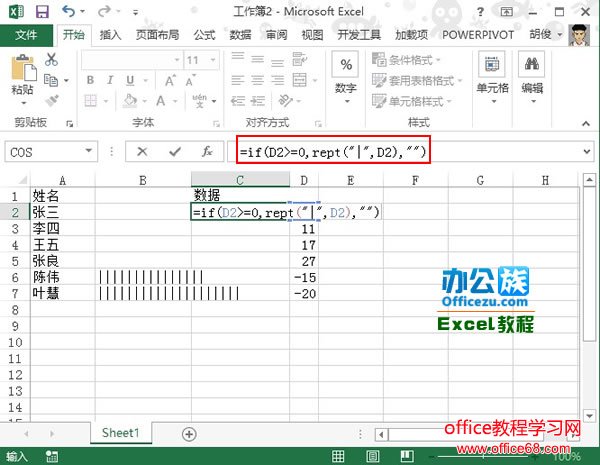Click the wrap text icon

(299, 59)
